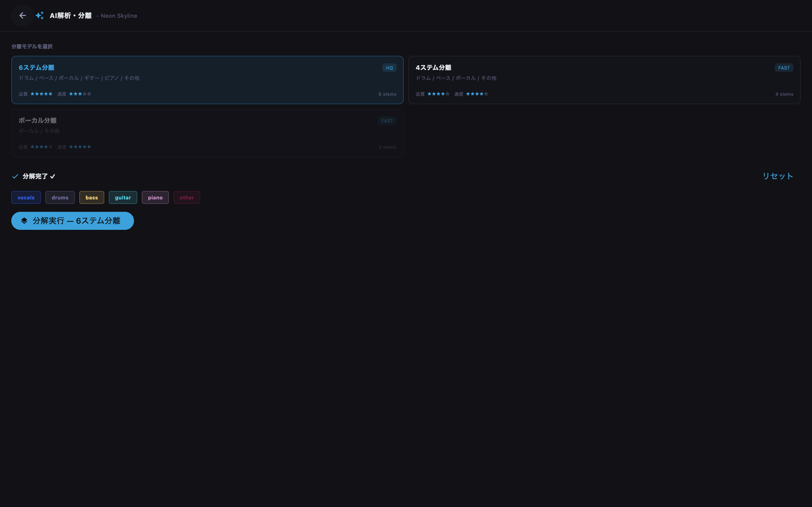Toggle the vocals stem chip
This screenshot has height=507, width=812.
coord(26,197)
